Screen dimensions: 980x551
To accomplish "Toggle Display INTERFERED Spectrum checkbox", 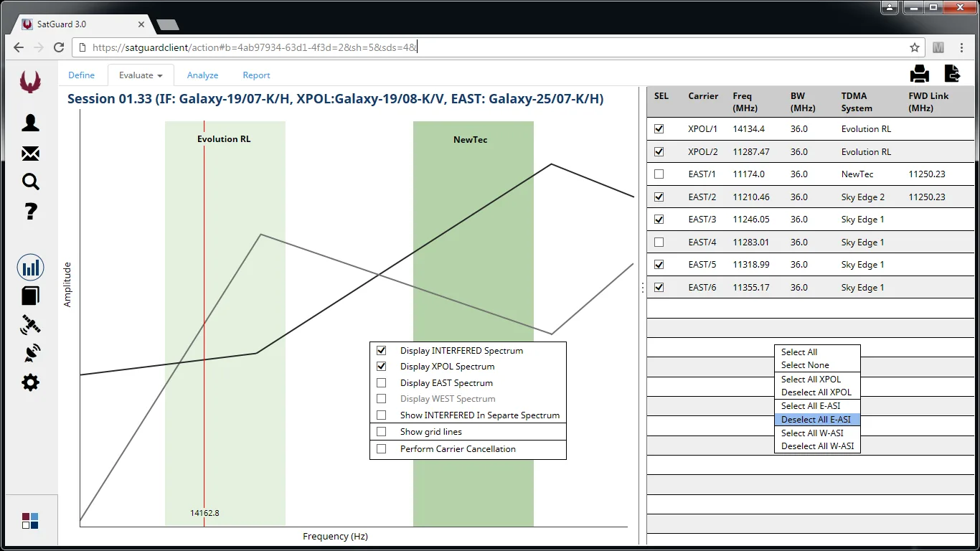I will (x=382, y=351).
